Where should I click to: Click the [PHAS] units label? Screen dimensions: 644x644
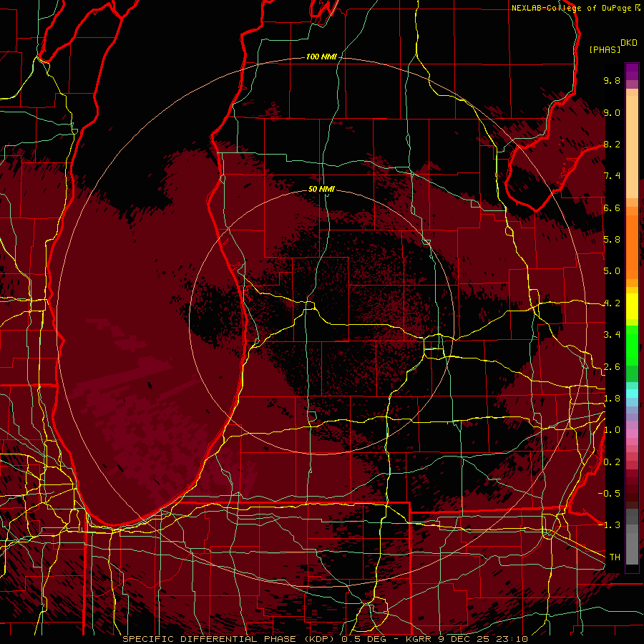pos(605,49)
